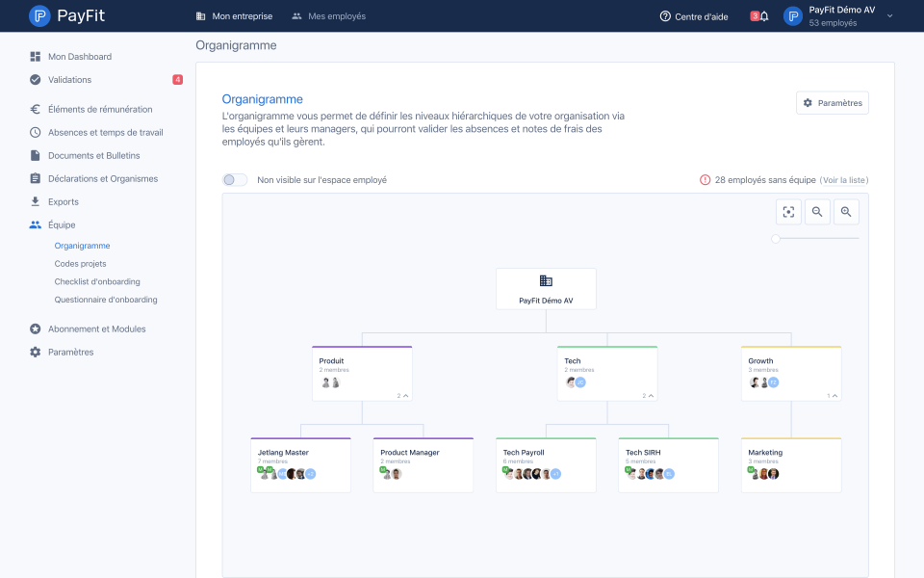
Task: Click the fit-to-screen center icon
Action: point(788,212)
